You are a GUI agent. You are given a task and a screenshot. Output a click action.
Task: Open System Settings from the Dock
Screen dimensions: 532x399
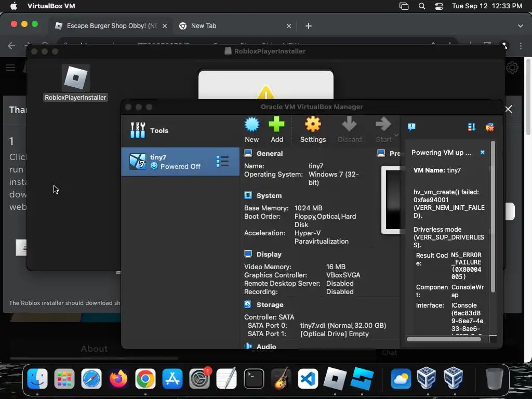(x=199, y=379)
